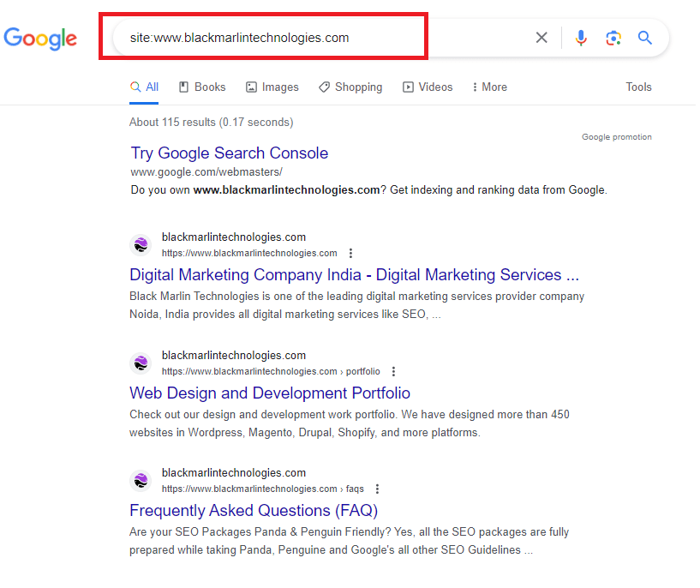Click the www.google.com/webmasters/ URL text

click(206, 172)
